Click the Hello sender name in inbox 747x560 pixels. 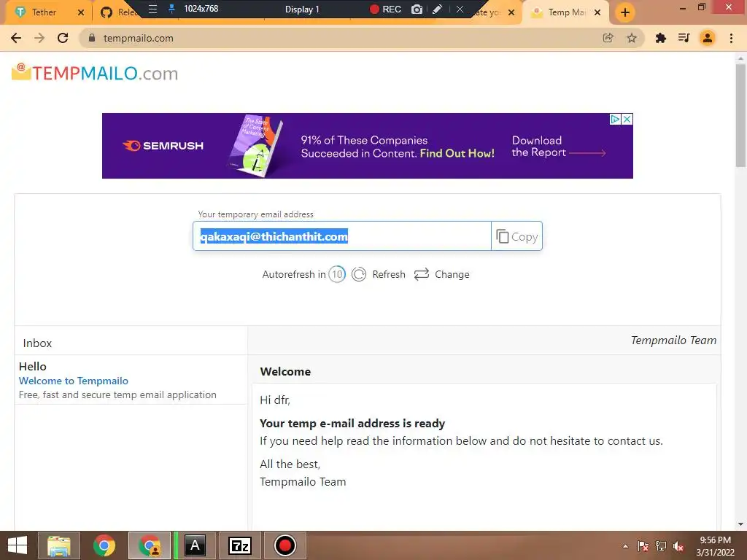click(x=32, y=366)
